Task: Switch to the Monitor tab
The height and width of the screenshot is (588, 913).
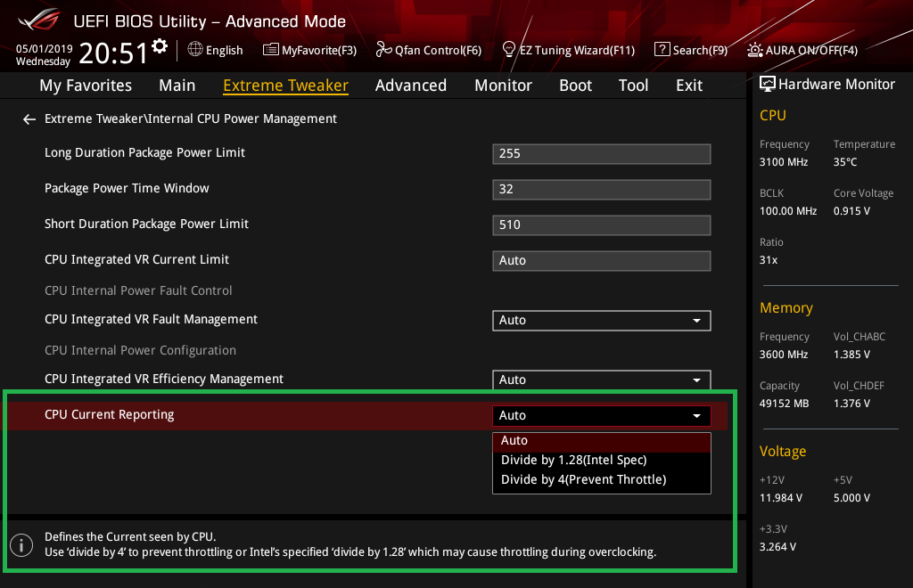Action: (503, 86)
